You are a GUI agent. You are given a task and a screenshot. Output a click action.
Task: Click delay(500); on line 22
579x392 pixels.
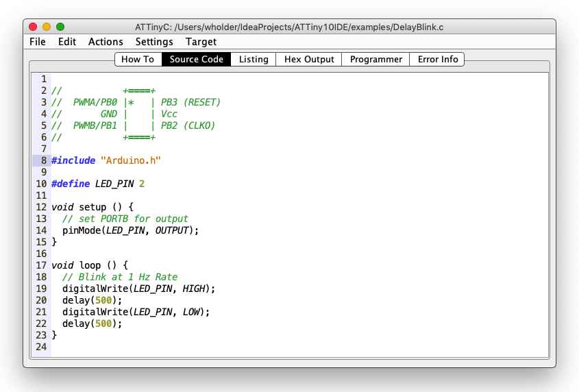(92, 323)
